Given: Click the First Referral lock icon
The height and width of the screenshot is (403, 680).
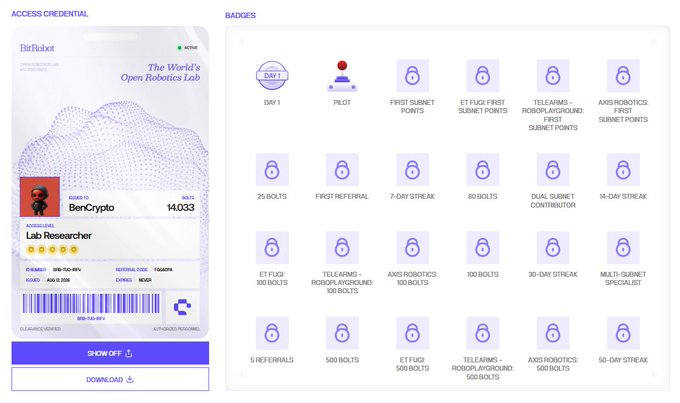Looking at the screenshot, I should point(342,170).
